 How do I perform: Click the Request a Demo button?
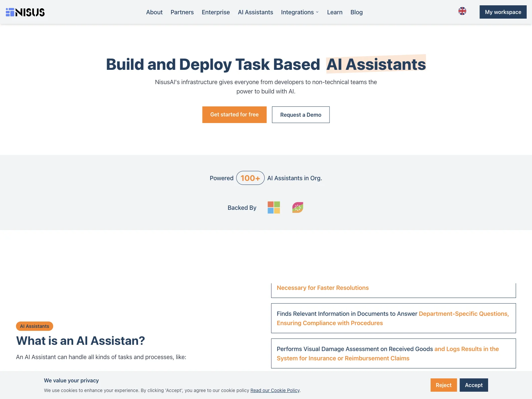coord(301,115)
